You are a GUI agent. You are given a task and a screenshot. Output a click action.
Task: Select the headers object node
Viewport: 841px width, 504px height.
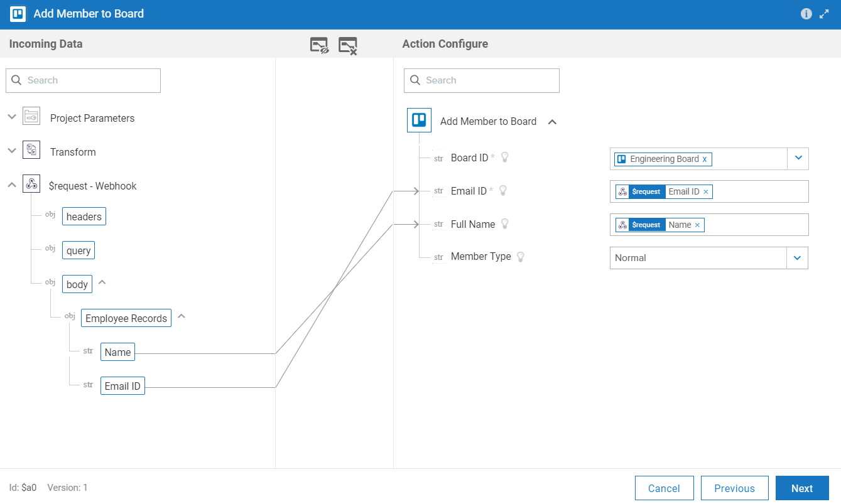(x=84, y=217)
